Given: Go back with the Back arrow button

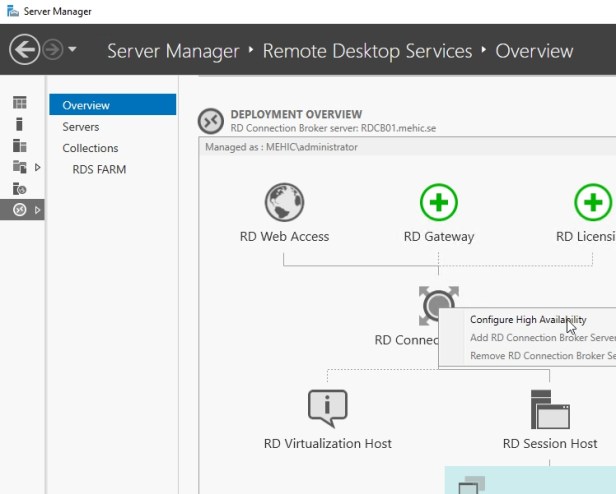Looking at the screenshot, I should [24, 49].
